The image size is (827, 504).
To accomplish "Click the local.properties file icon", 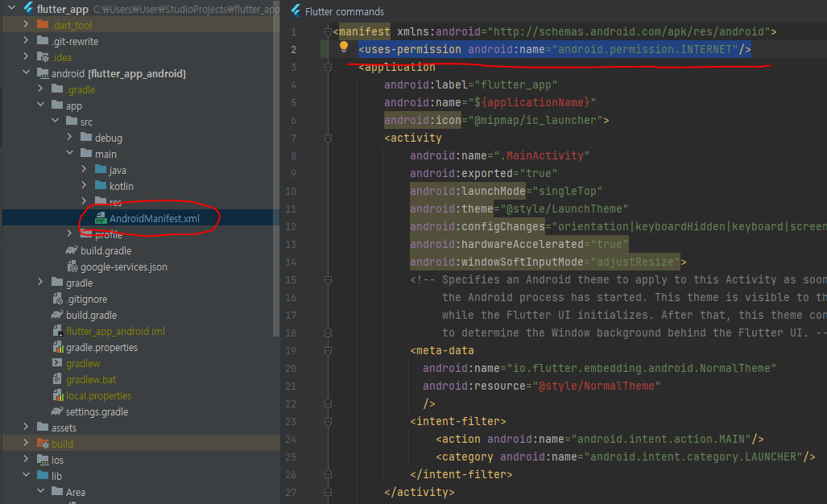I will [58, 395].
